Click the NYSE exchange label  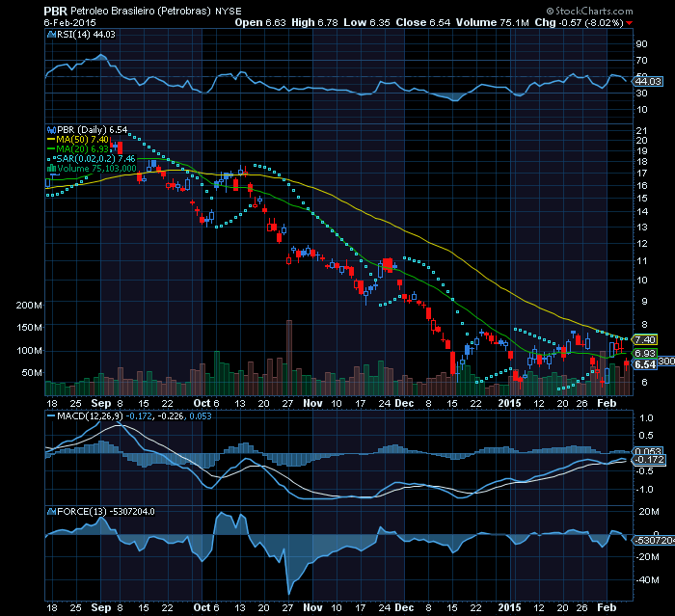[x=229, y=12]
